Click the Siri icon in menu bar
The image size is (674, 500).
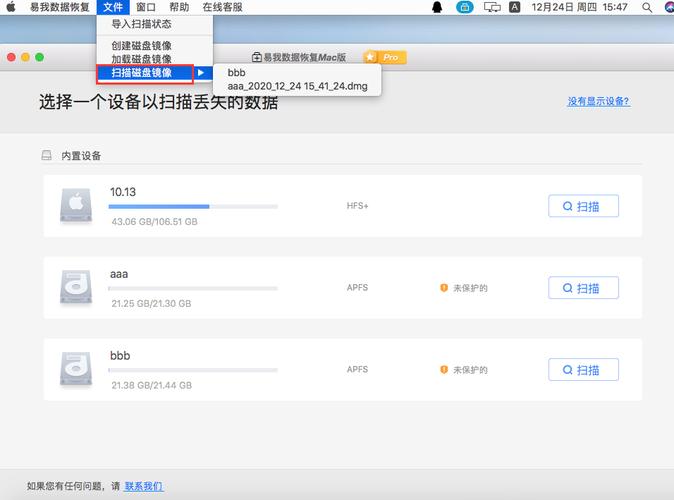(670, 7)
